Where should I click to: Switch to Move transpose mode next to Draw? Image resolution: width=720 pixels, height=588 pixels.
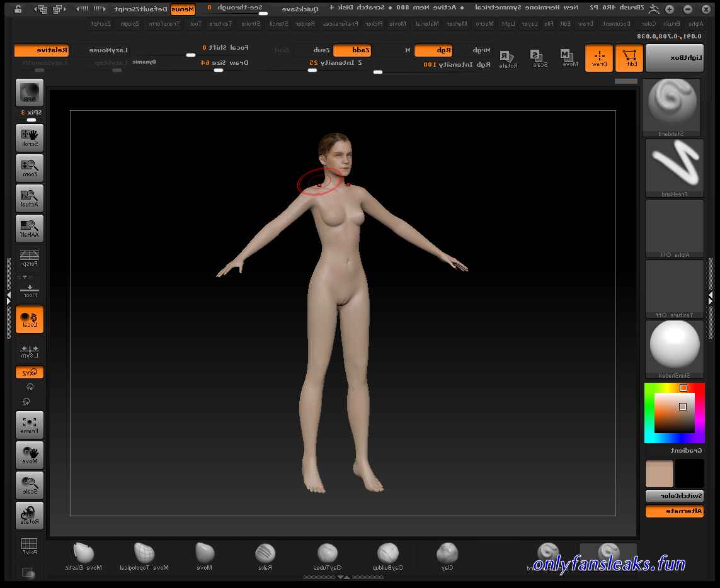click(x=569, y=58)
